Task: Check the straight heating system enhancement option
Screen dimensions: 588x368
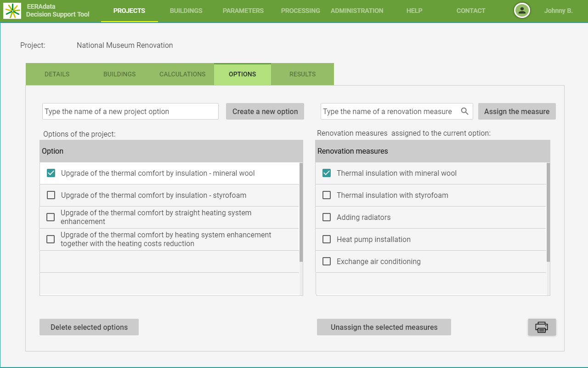Action: (x=51, y=217)
